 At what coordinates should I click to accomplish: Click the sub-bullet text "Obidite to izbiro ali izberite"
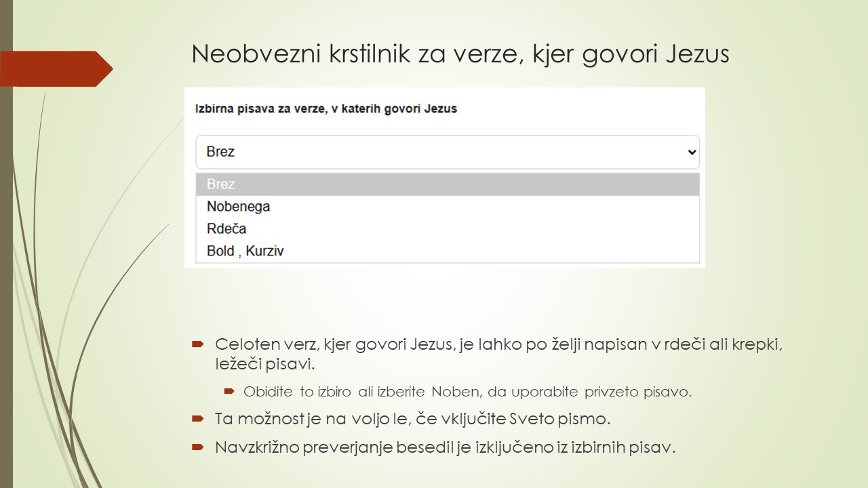467,392
